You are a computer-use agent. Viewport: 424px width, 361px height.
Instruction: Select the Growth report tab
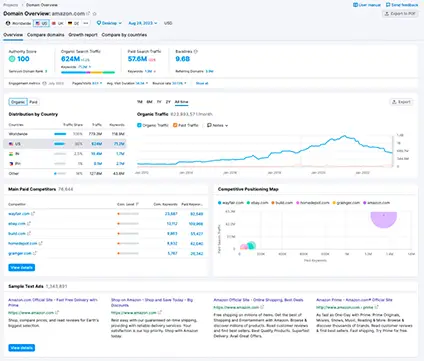(x=83, y=35)
